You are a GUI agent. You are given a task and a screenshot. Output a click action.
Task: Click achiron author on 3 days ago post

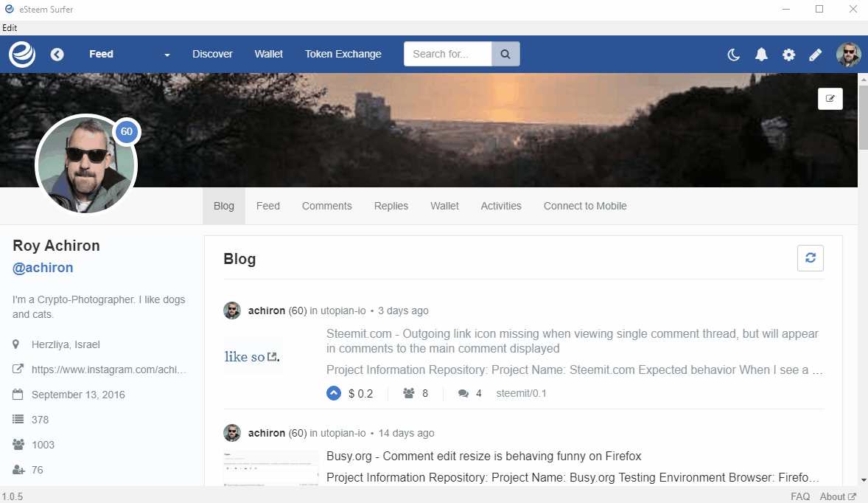[x=266, y=311]
